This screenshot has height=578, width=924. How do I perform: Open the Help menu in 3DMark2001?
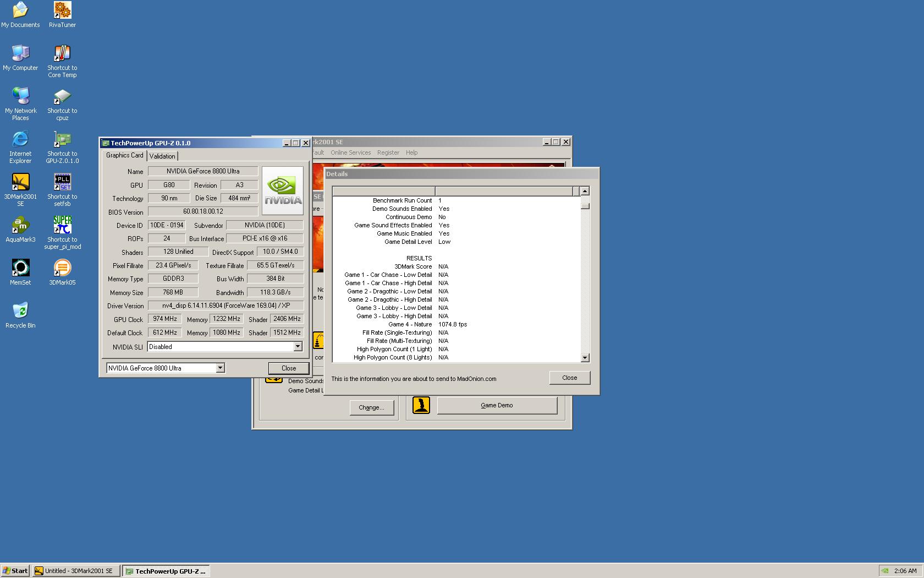click(411, 152)
